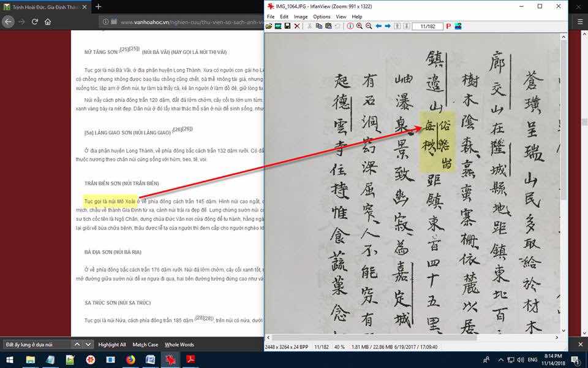Open the Edit menu in IrfanView

click(284, 17)
